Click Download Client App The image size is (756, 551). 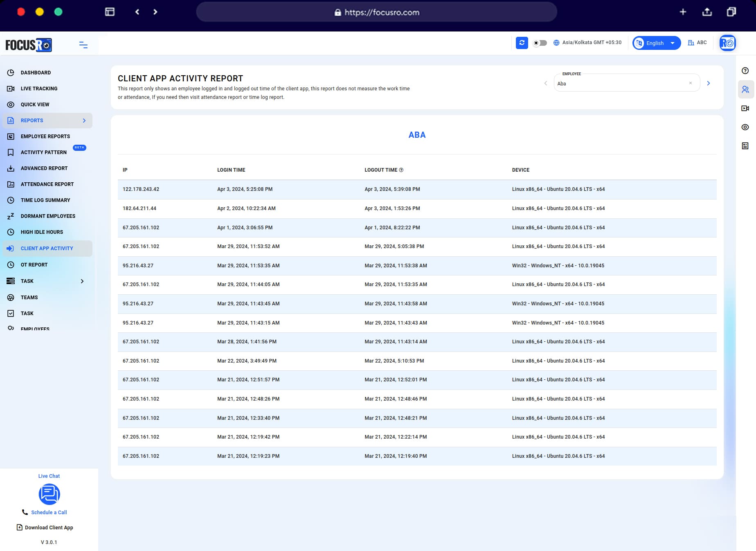[49, 527]
